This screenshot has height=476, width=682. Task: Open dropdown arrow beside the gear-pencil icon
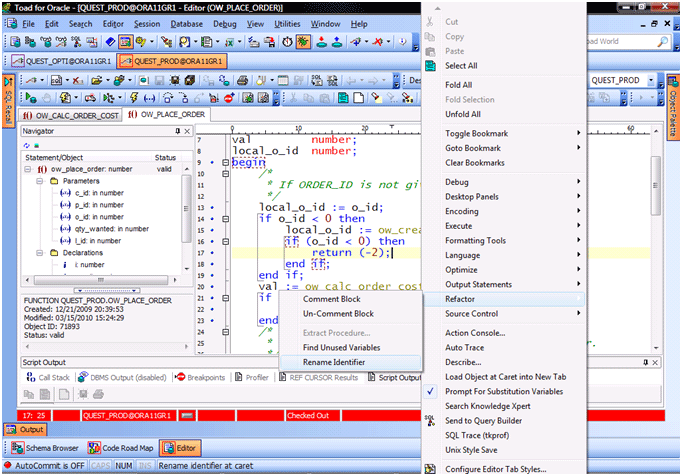152,42
